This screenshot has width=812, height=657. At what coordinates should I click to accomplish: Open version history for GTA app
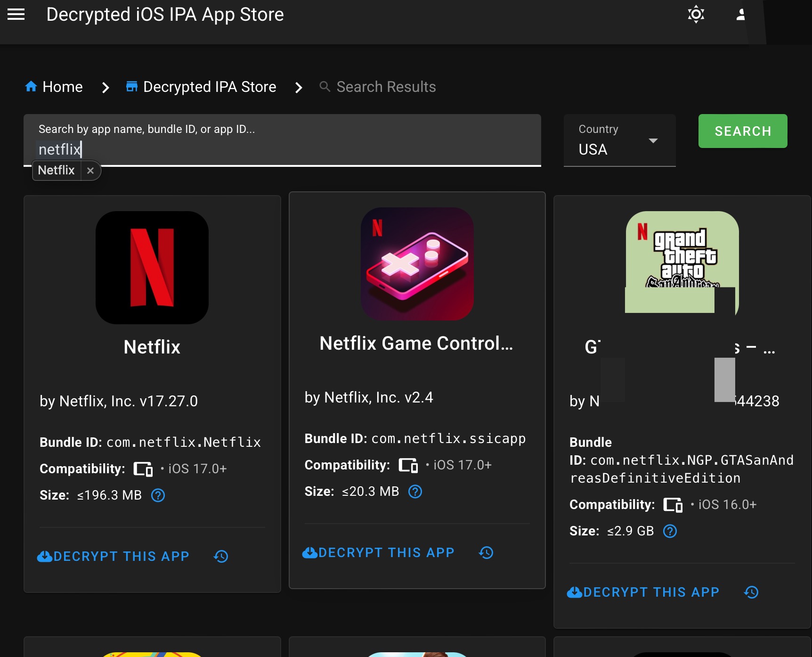click(751, 592)
